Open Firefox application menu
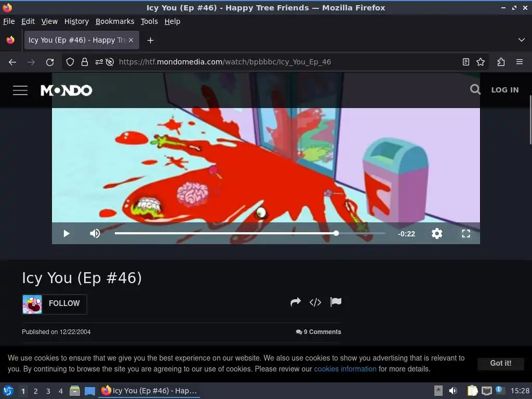 click(x=520, y=62)
